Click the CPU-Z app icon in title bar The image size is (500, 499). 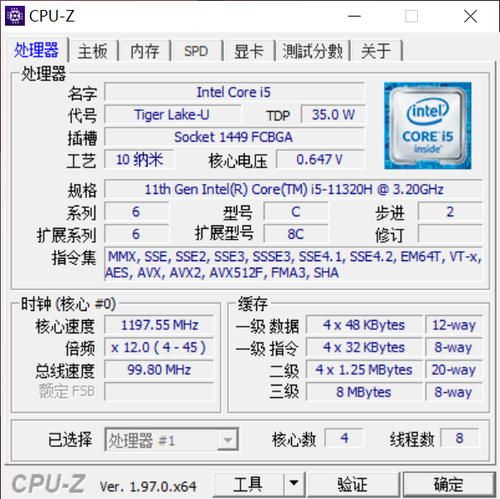tap(15, 16)
